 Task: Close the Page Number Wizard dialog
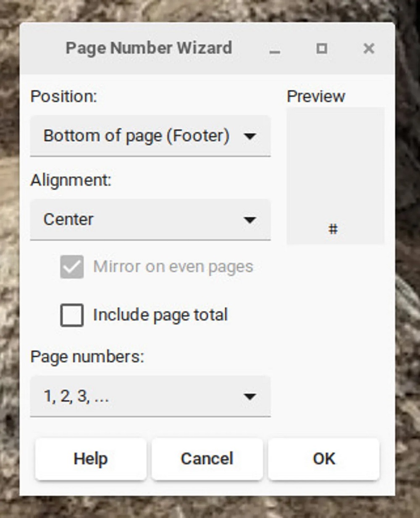(x=369, y=49)
